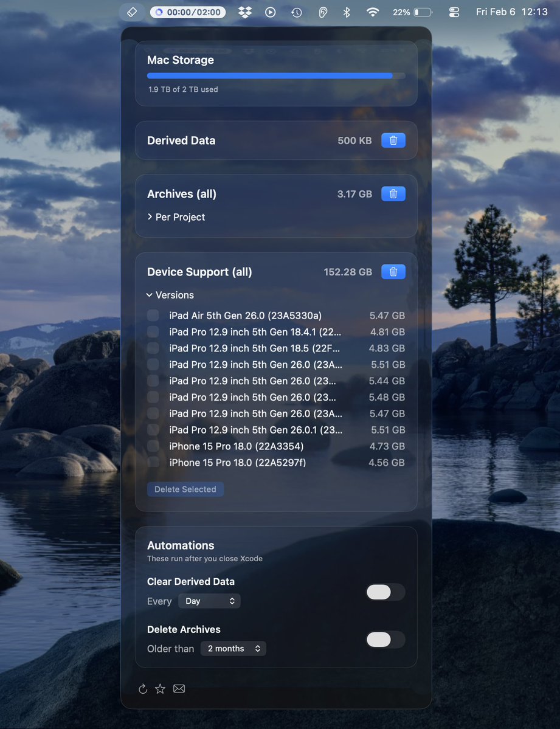The image size is (560, 729).
Task: Click the Device Support (all) trash icon
Action: pyautogui.click(x=393, y=272)
